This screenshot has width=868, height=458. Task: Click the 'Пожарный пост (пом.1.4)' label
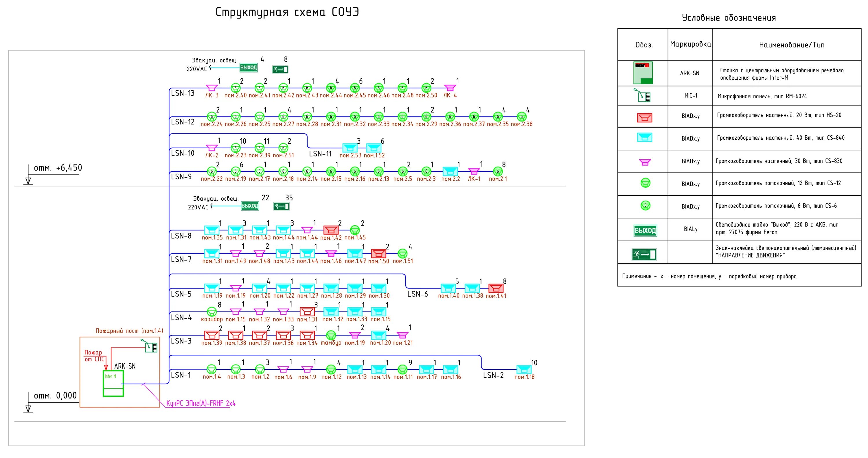coord(129,331)
